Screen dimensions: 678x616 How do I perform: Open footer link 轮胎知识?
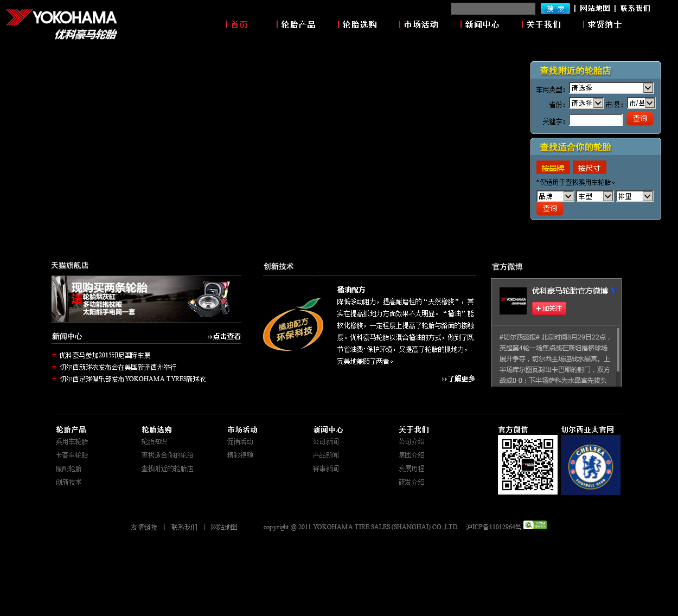pyautogui.click(x=154, y=441)
